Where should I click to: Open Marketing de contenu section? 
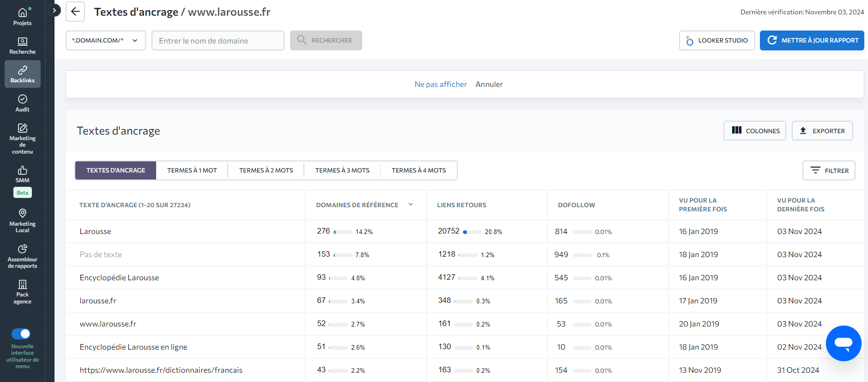coord(22,138)
